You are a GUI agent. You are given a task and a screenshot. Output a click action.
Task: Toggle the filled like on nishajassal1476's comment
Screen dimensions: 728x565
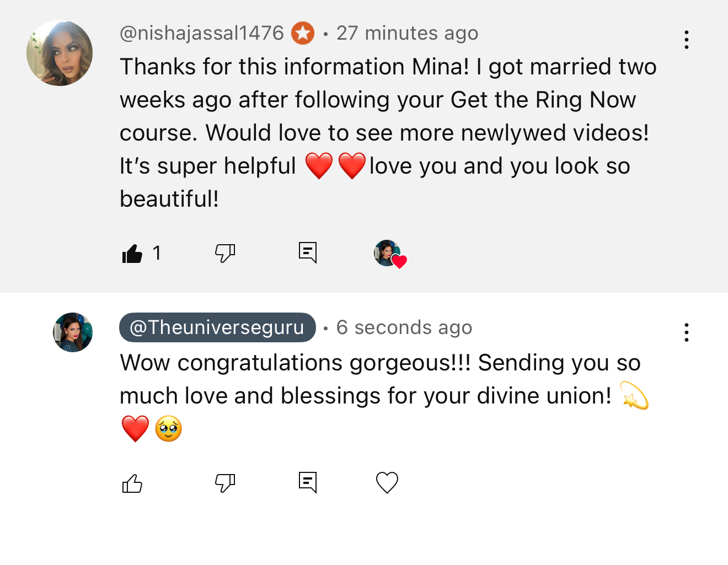click(x=132, y=254)
